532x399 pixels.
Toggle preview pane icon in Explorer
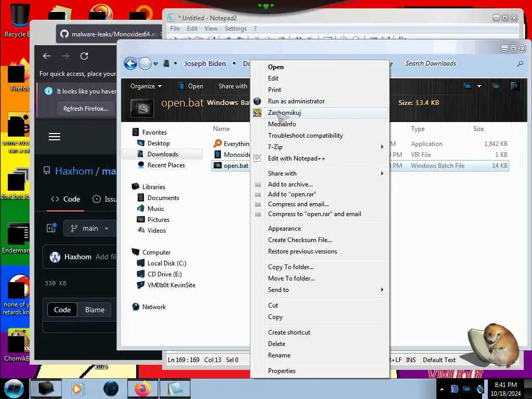[496, 86]
